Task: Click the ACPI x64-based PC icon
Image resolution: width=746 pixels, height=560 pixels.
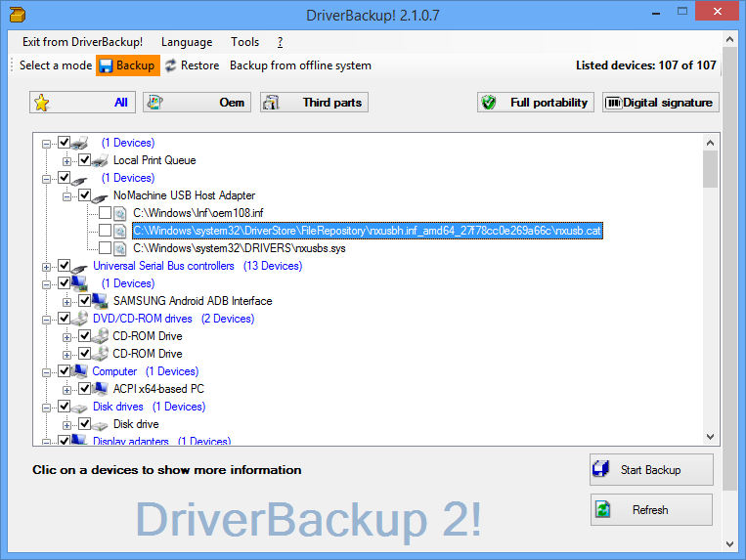Action: tap(100, 389)
